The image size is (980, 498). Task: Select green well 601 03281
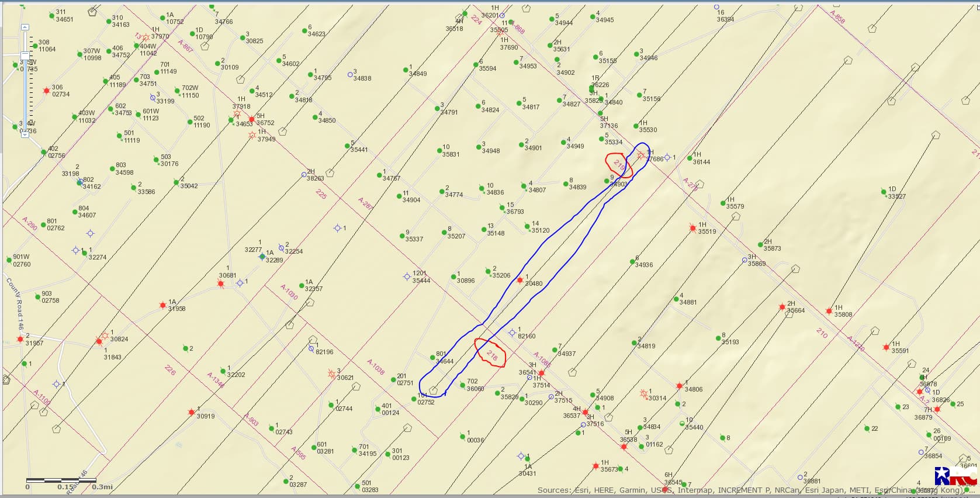(314, 448)
